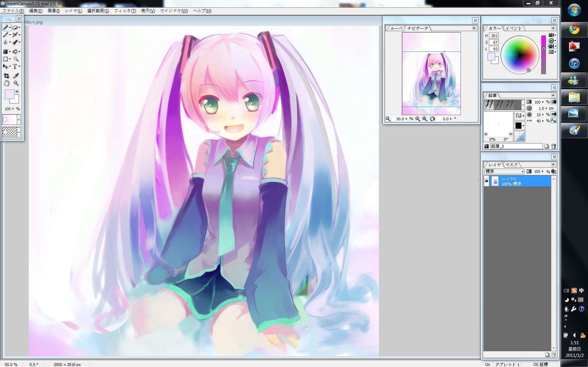Reset rotation in the navigator panel
The width and height of the screenshot is (588, 367).
[x=433, y=119]
